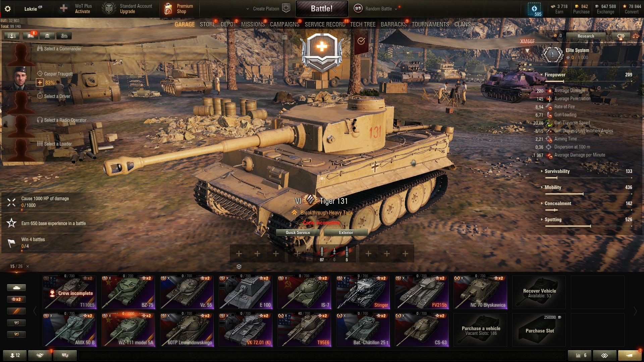Toggle the orange premium vehicle filter

click(x=16, y=311)
